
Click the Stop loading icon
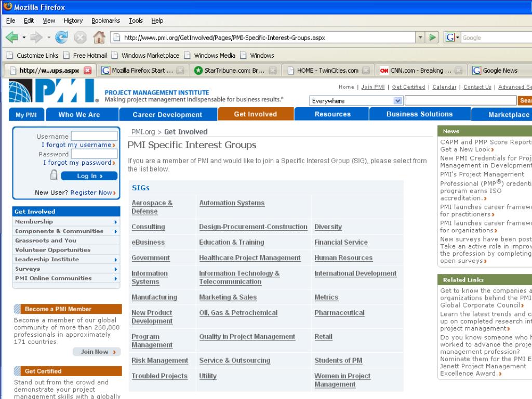[81, 37]
